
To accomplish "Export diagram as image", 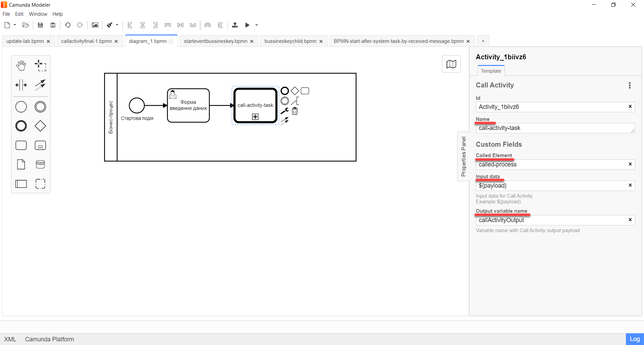I will coord(95,25).
